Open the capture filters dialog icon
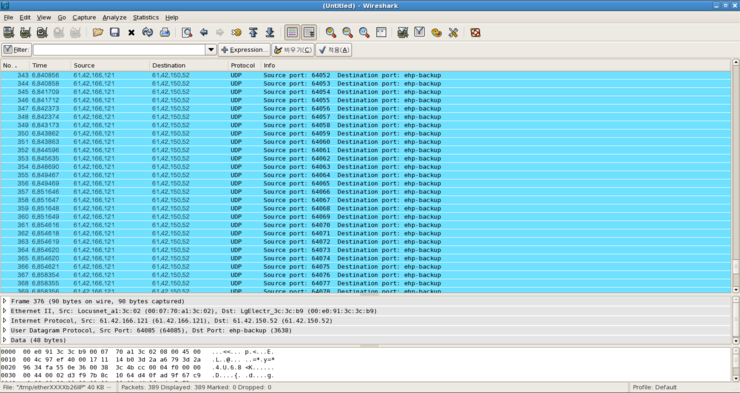 coord(403,33)
